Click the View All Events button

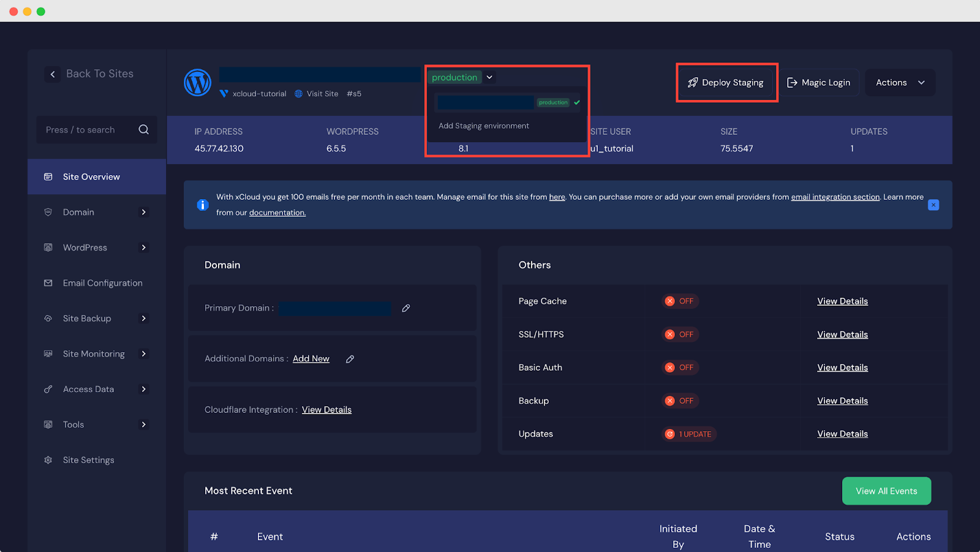886,490
